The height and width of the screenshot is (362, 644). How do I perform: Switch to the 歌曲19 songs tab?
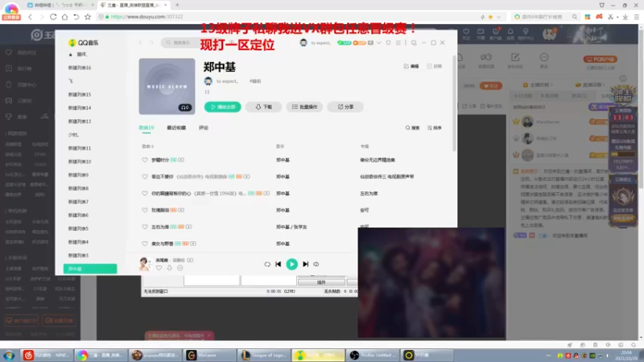point(147,128)
